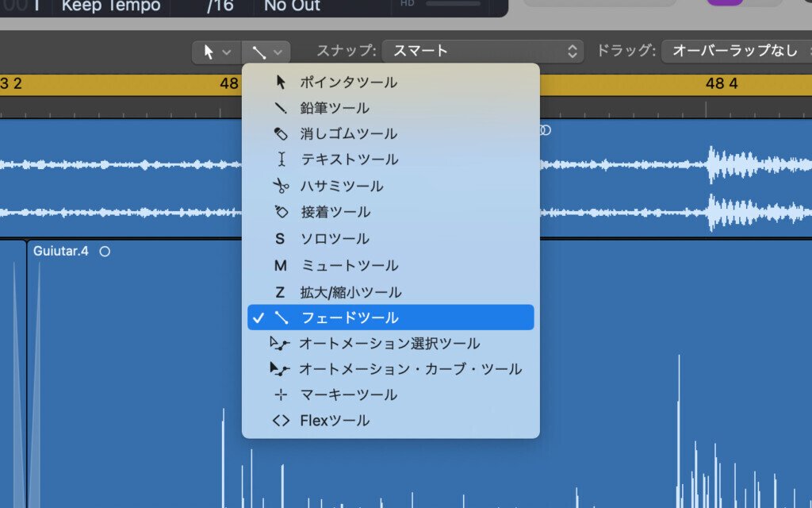Image resolution: width=812 pixels, height=508 pixels.
Task: Select the ソロツール S icon
Action: tap(280, 239)
